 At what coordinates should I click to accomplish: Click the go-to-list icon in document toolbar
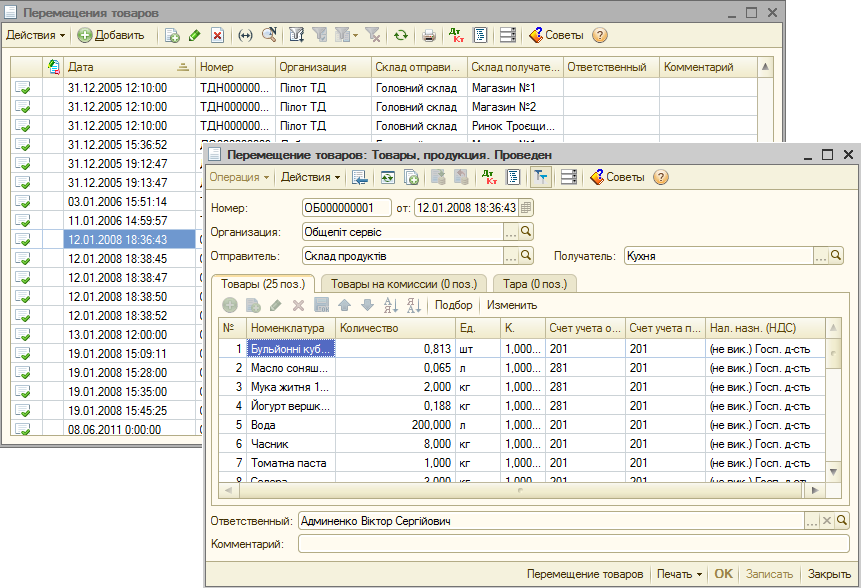pyautogui.click(x=360, y=177)
